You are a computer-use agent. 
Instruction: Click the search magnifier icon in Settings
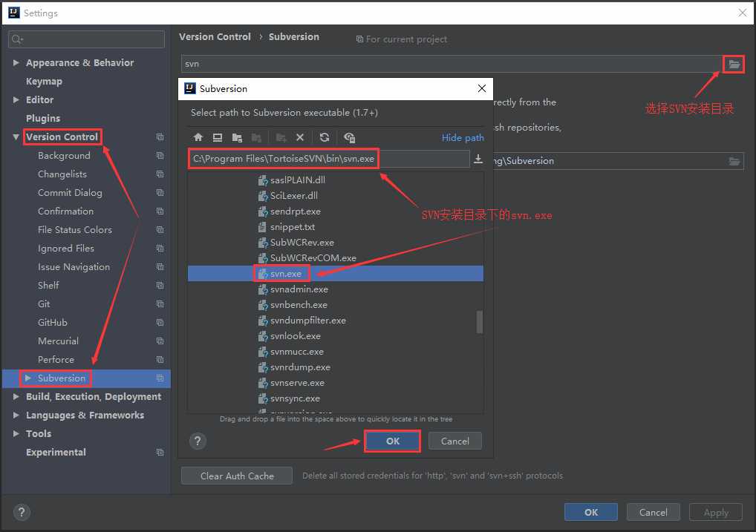[17, 39]
